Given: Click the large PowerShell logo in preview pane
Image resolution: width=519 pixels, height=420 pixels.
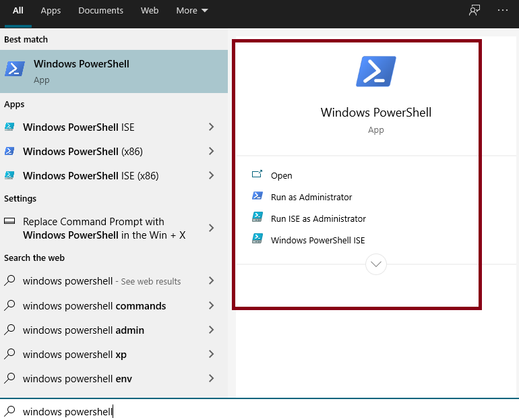Looking at the screenshot, I should (376, 71).
